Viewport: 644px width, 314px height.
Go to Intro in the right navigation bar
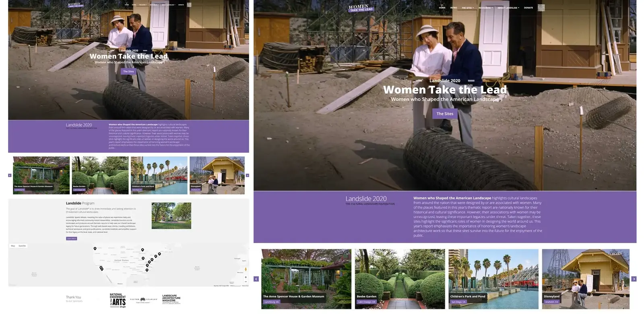454,8
